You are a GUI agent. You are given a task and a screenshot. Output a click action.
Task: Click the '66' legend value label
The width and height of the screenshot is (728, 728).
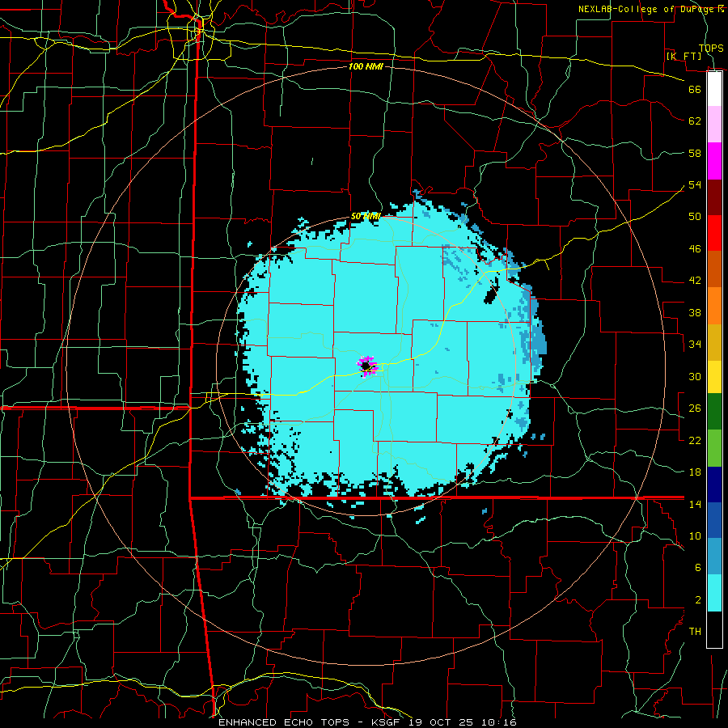pos(695,89)
